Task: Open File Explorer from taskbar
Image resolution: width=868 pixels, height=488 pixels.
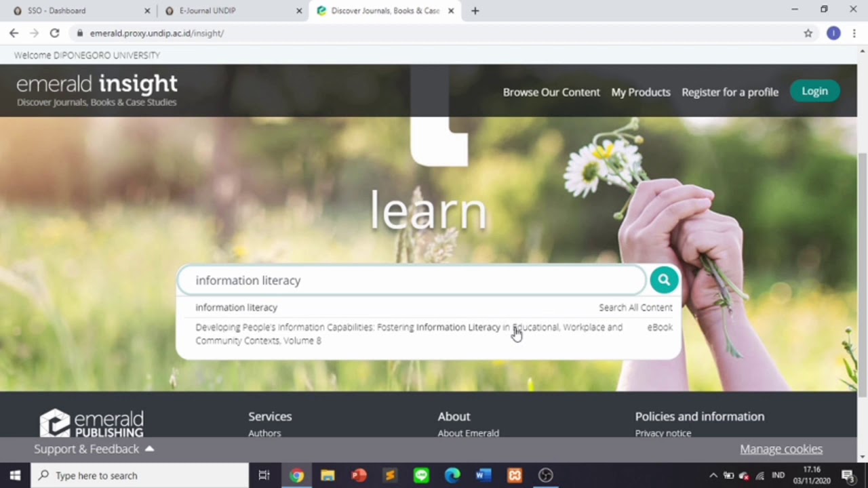Action: coord(328,475)
